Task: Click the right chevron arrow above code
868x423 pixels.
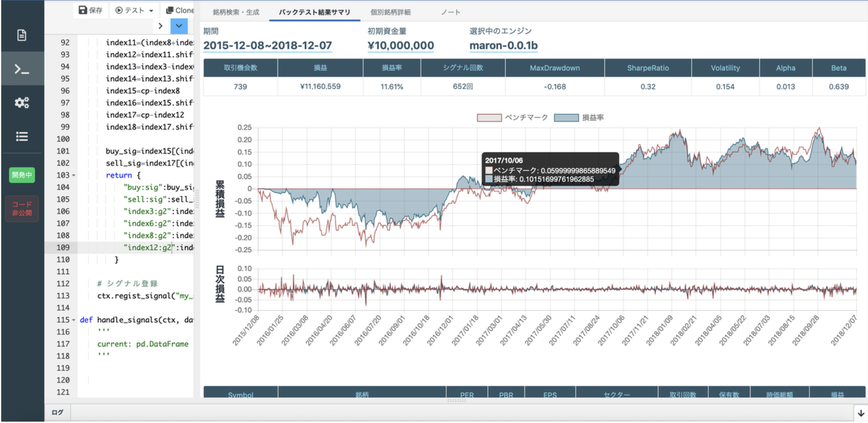Action: 160,26
